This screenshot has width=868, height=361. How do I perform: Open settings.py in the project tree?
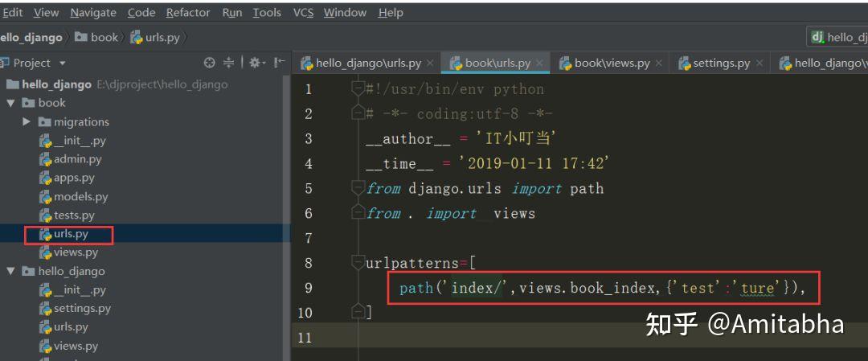click(75, 309)
